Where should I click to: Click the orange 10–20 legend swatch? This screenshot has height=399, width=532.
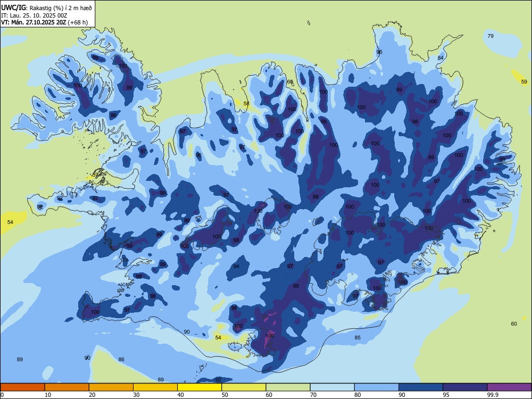point(67,387)
